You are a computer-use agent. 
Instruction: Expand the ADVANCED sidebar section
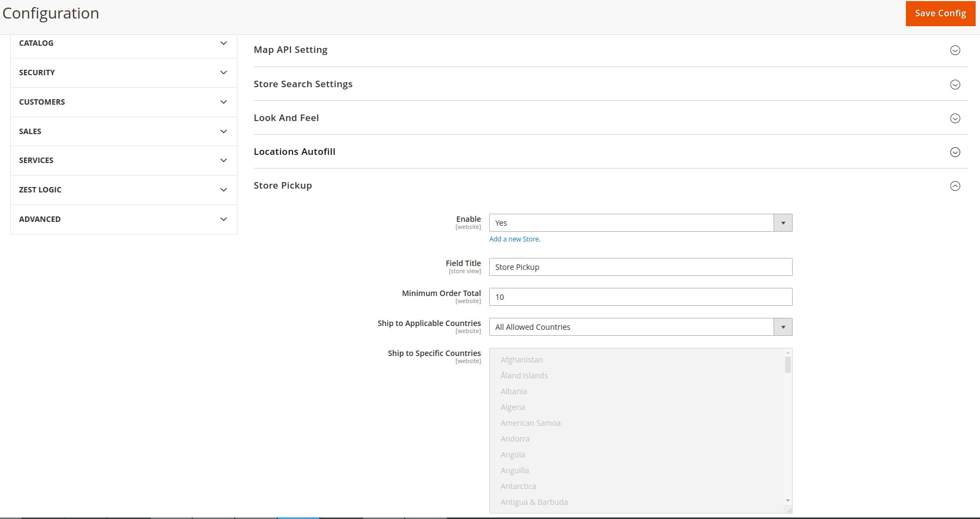pyautogui.click(x=124, y=219)
